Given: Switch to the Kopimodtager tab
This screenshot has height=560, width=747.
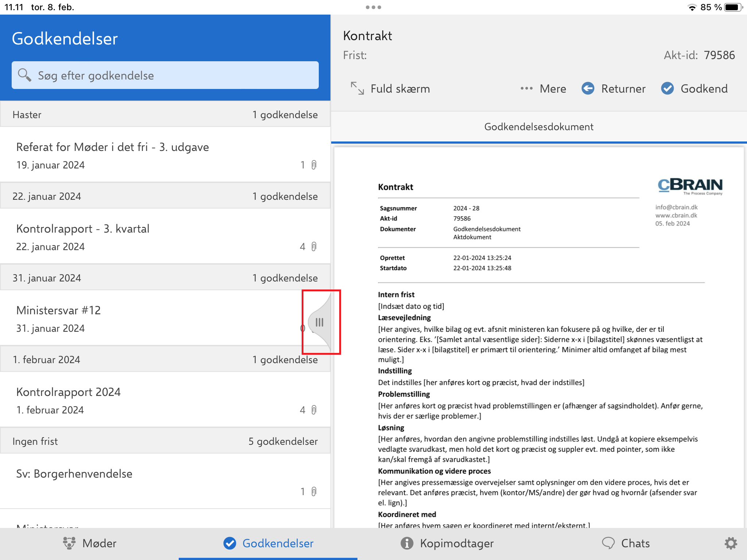Looking at the screenshot, I should click(x=447, y=543).
